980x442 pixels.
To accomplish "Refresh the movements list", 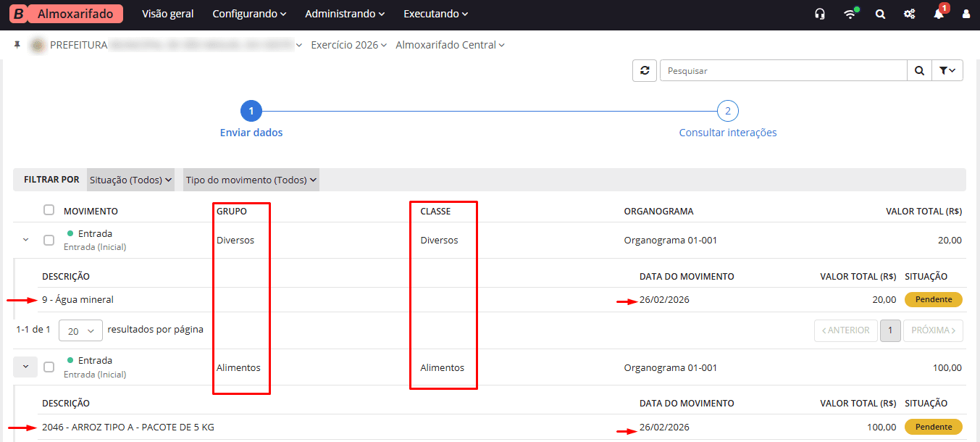I will click(644, 70).
